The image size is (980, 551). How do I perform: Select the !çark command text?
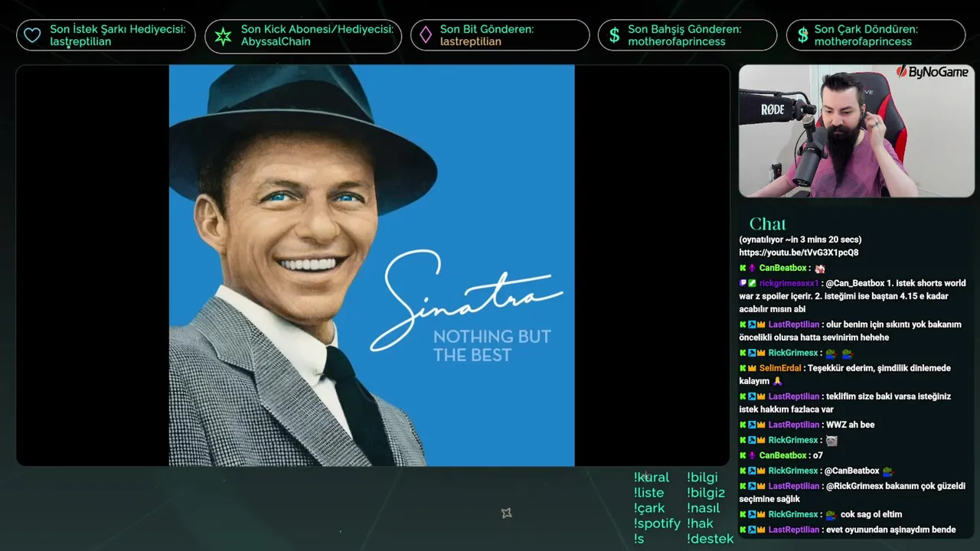click(649, 508)
